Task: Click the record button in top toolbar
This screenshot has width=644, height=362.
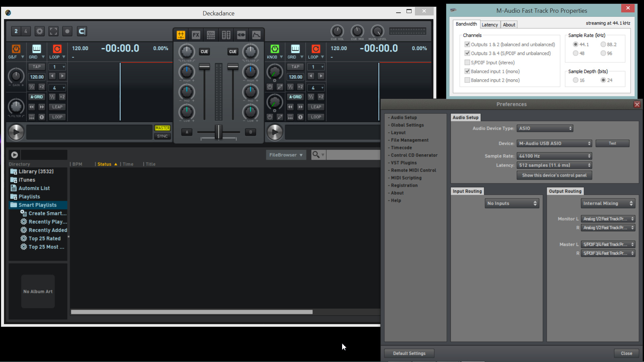Action: click(67, 31)
